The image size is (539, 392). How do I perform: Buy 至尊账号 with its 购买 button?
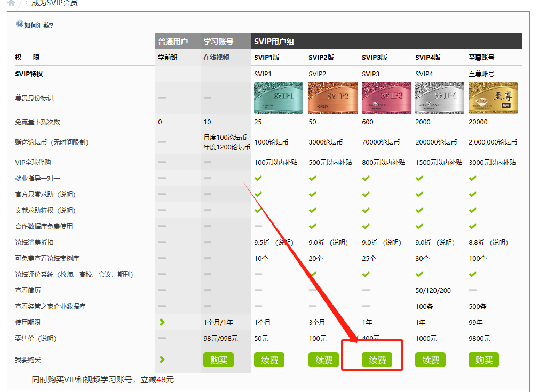click(x=483, y=360)
